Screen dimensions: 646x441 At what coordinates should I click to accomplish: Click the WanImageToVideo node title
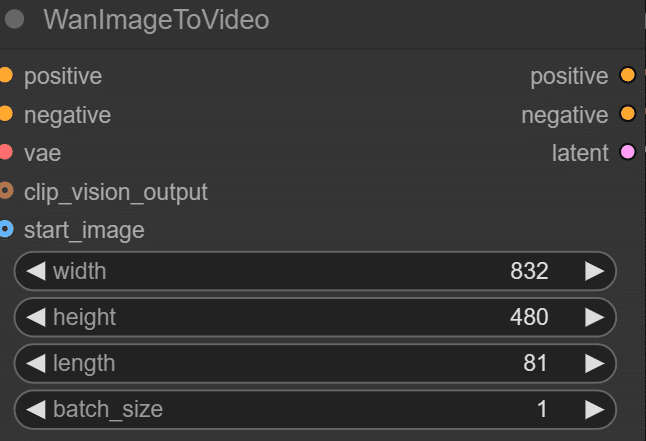tap(156, 20)
